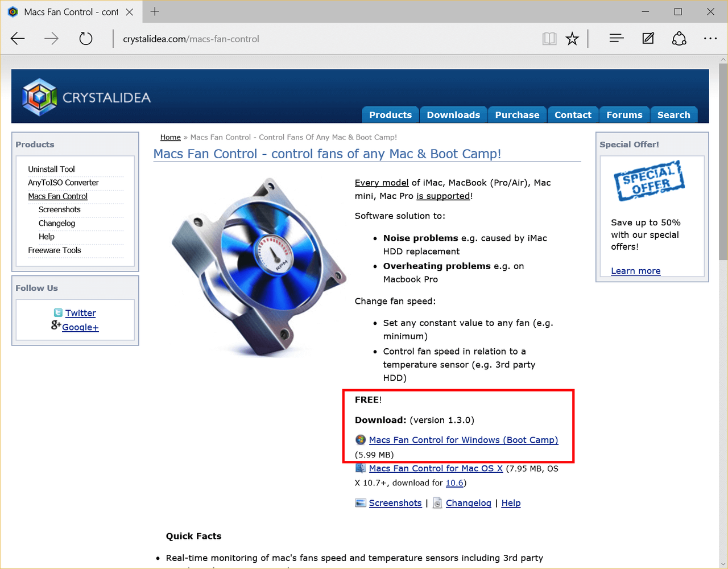Click the 10.6 download link
Image resolution: width=728 pixels, height=569 pixels.
pos(454,483)
